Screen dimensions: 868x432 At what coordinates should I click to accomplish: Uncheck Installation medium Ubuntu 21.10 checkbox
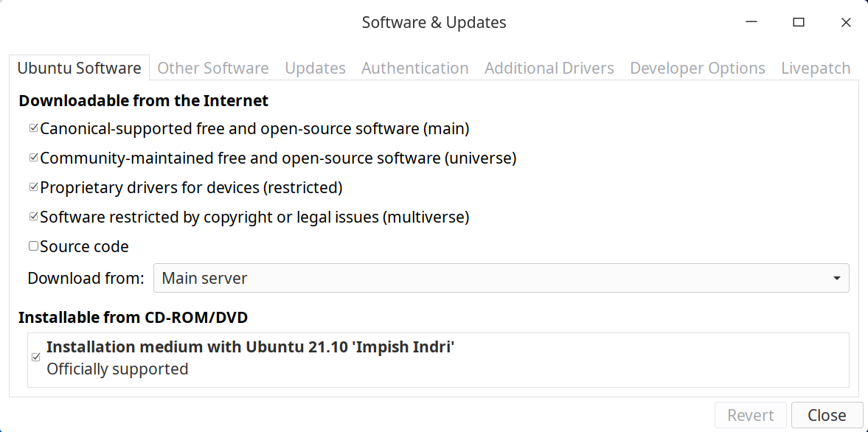(36, 358)
